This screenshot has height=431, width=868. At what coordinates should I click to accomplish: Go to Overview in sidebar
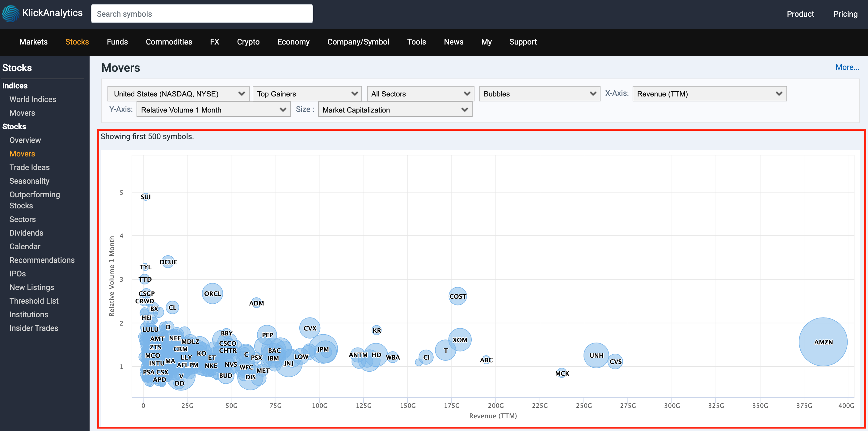(25, 140)
